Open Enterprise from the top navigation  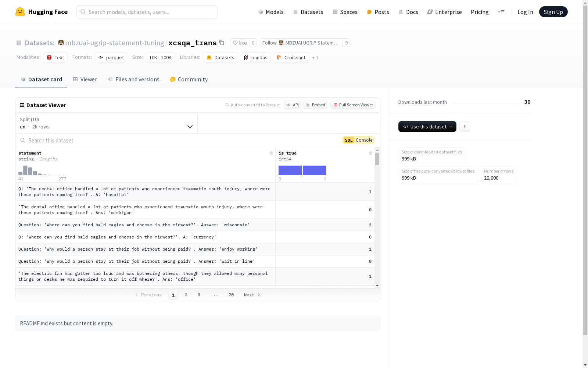[445, 12]
